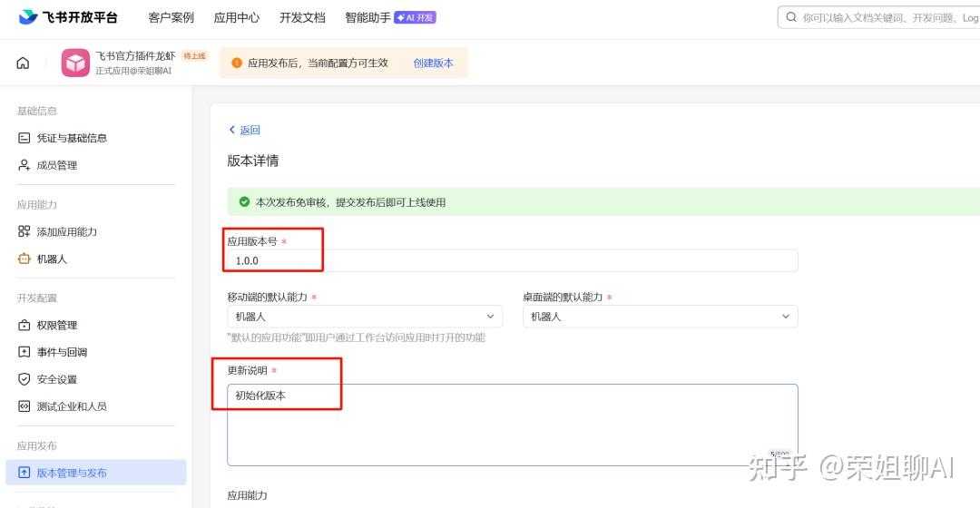Image resolution: width=980 pixels, height=508 pixels.
Task: Click the 创建版本 link
Action: tap(433, 63)
